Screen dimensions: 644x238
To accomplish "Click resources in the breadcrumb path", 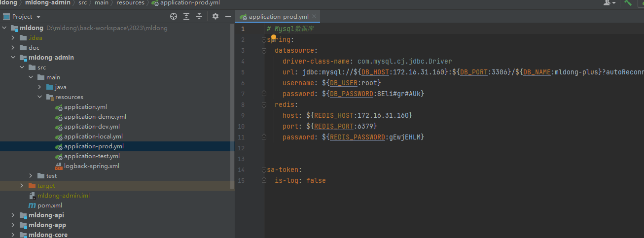I will (x=130, y=3).
